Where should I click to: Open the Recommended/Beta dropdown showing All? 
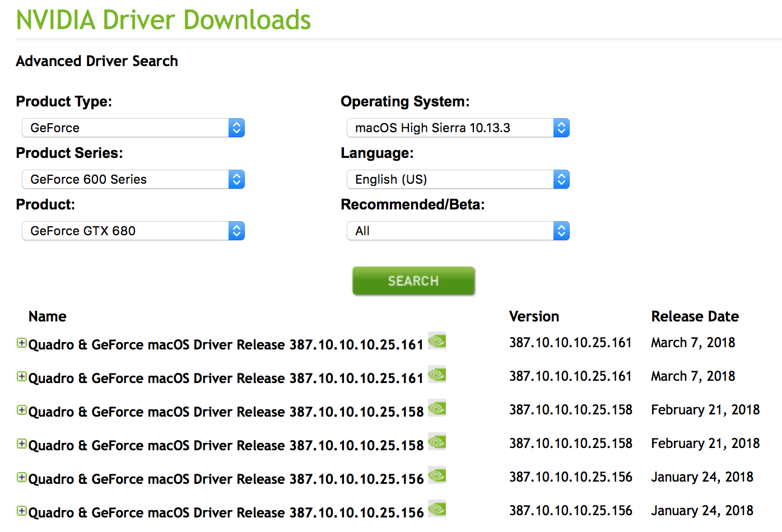point(458,231)
